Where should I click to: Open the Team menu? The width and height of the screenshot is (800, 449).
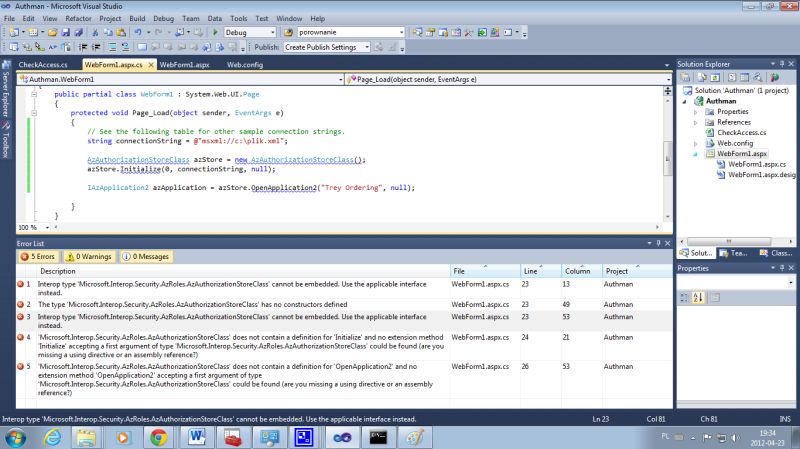(191, 18)
